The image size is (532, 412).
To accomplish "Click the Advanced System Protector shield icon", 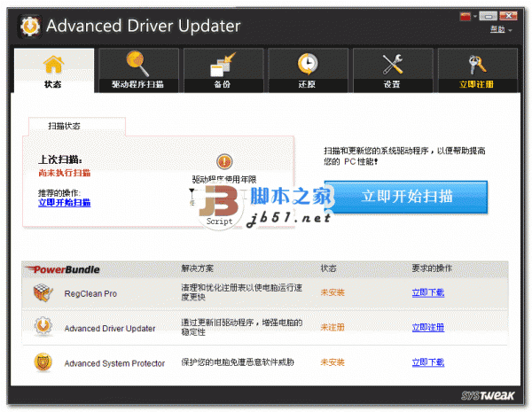I will 43,362.
